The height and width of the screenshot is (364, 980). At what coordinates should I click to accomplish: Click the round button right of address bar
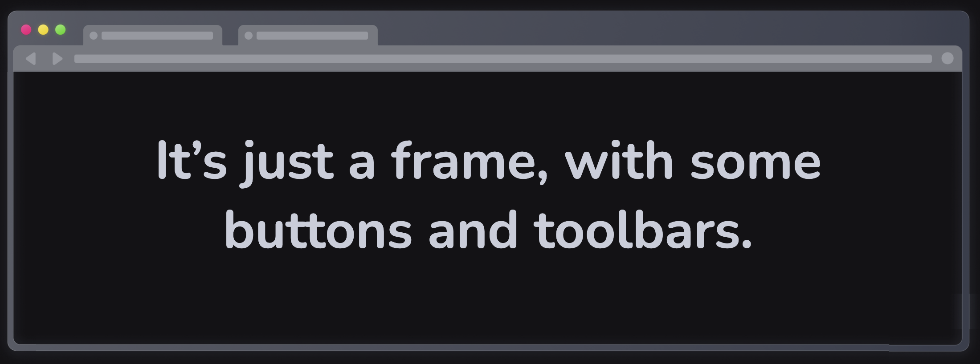point(947,59)
